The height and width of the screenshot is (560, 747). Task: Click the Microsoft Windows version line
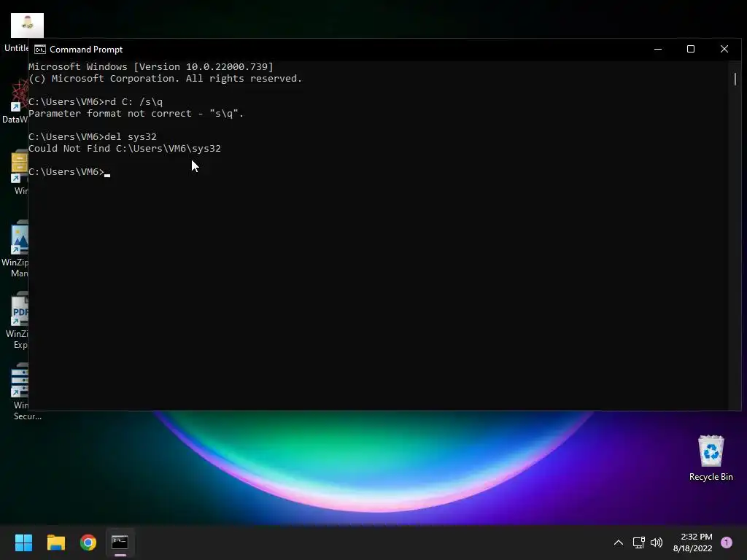150,66
